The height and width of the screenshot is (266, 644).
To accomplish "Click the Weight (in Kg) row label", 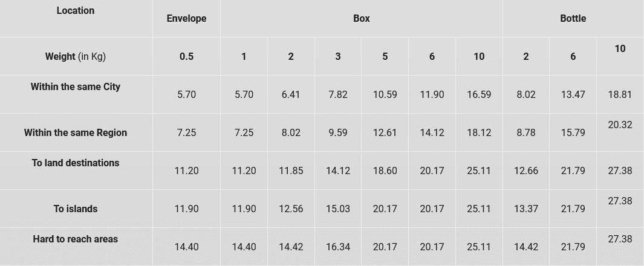I will coord(76,56).
